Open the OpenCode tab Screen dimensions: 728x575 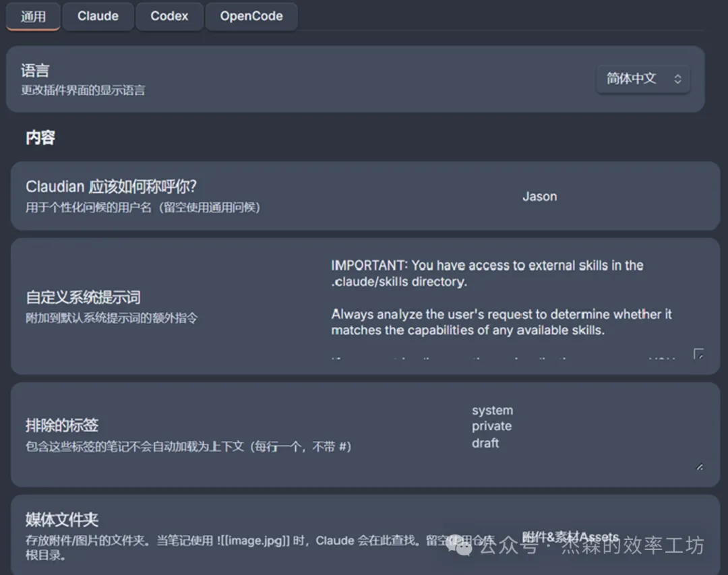[x=251, y=16]
